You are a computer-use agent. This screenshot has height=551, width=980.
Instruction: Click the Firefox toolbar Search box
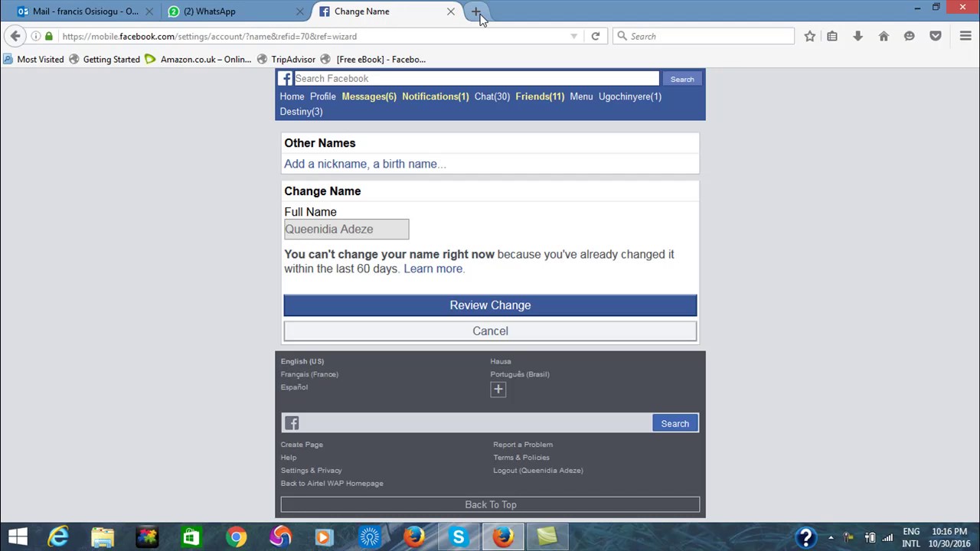pos(704,36)
